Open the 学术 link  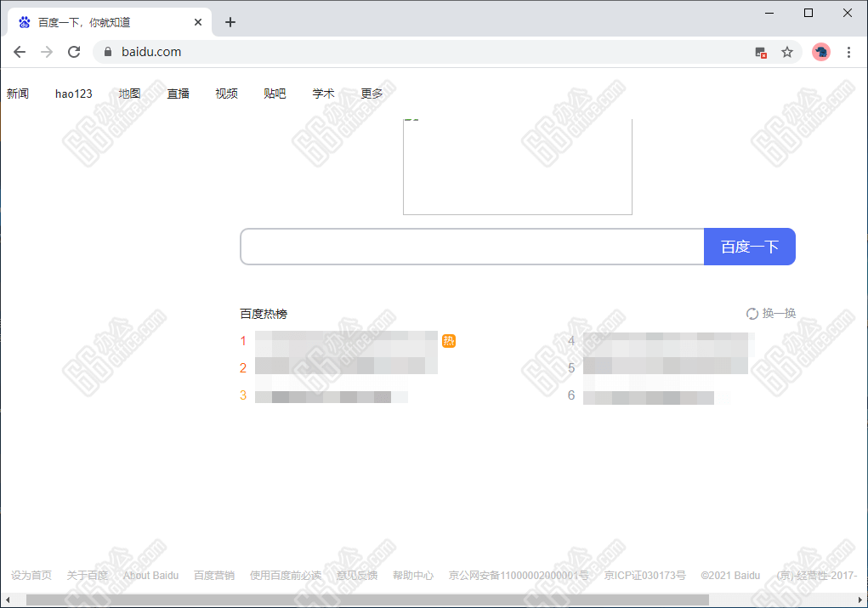(323, 94)
